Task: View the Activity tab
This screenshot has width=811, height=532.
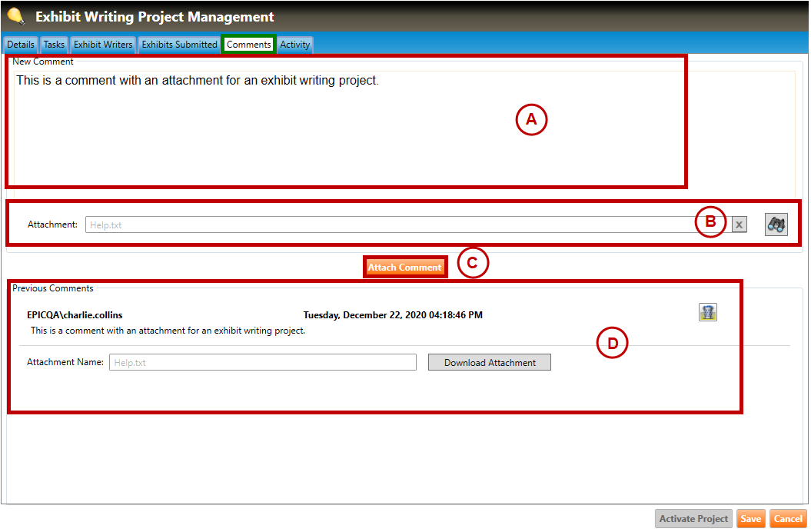Action: (x=294, y=45)
